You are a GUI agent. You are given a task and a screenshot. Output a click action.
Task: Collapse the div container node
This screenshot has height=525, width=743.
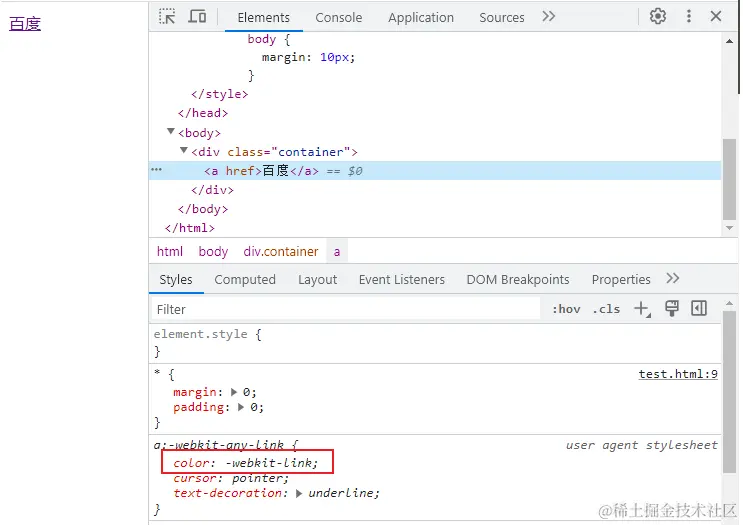(184, 150)
